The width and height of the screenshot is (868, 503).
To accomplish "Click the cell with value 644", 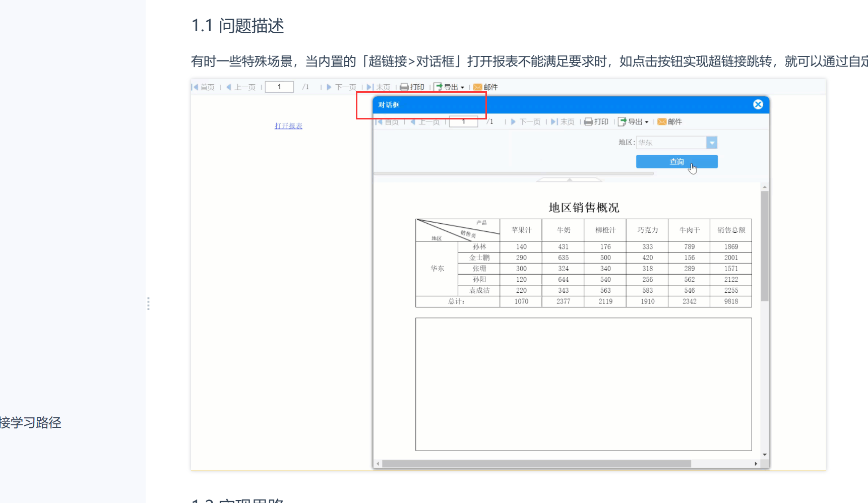I will (563, 280).
